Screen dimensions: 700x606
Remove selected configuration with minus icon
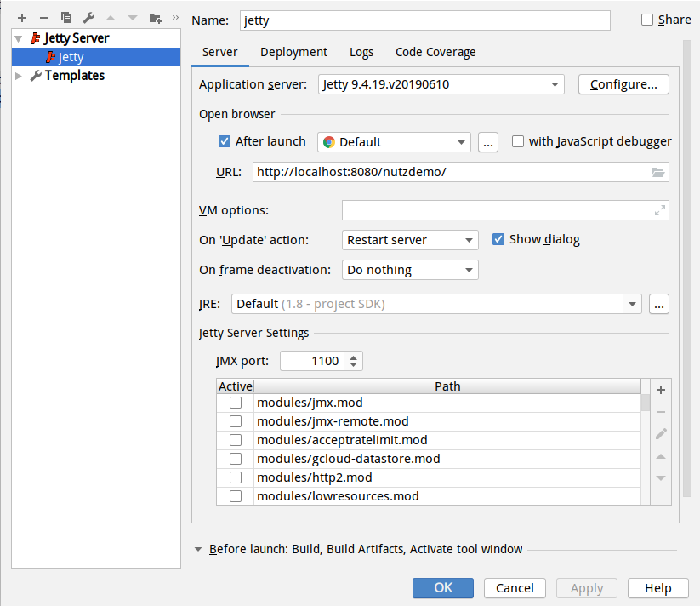tap(43, 18)
